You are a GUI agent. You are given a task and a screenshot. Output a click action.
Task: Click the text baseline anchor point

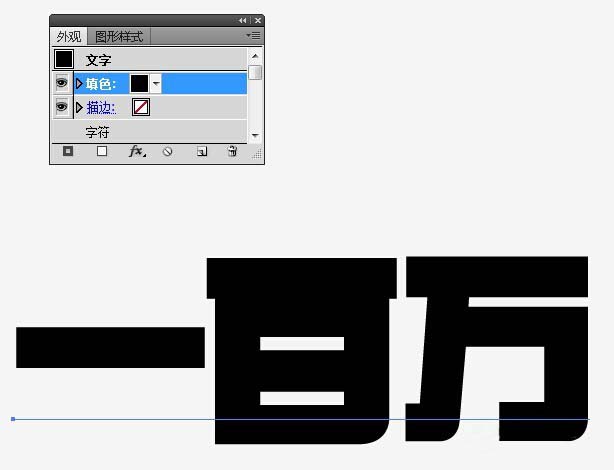tap(13, 419)
